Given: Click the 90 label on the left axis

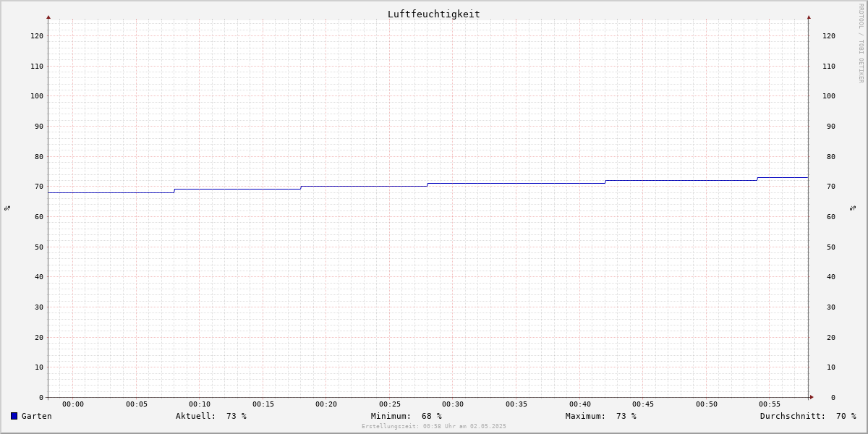Looking at the screenshot, I should 40,127.
